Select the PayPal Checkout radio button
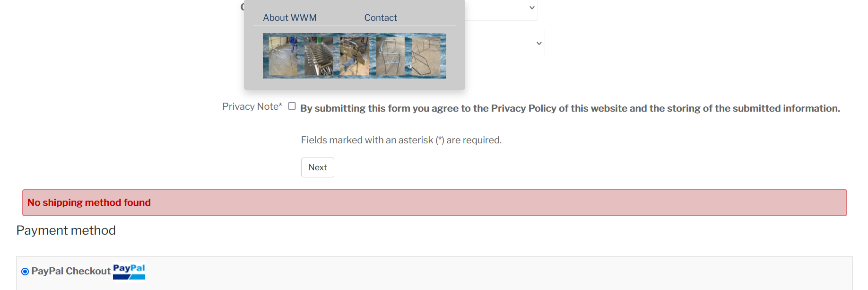 (x=25, y=272)
